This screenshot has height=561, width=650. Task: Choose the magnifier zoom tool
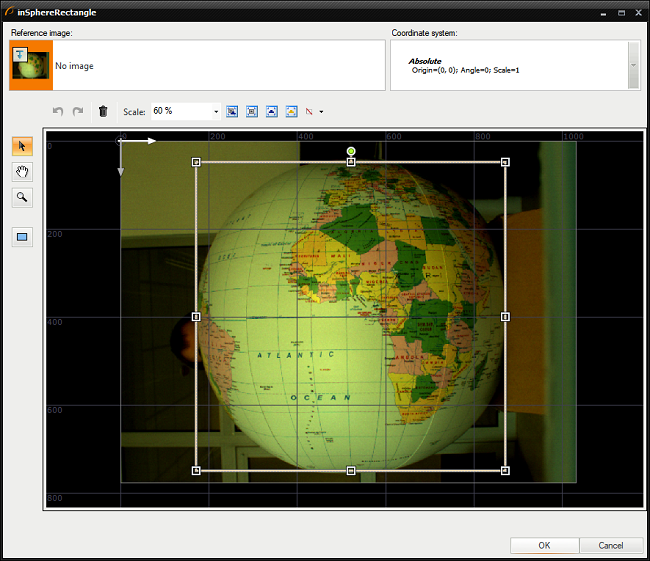click(22, 197)
